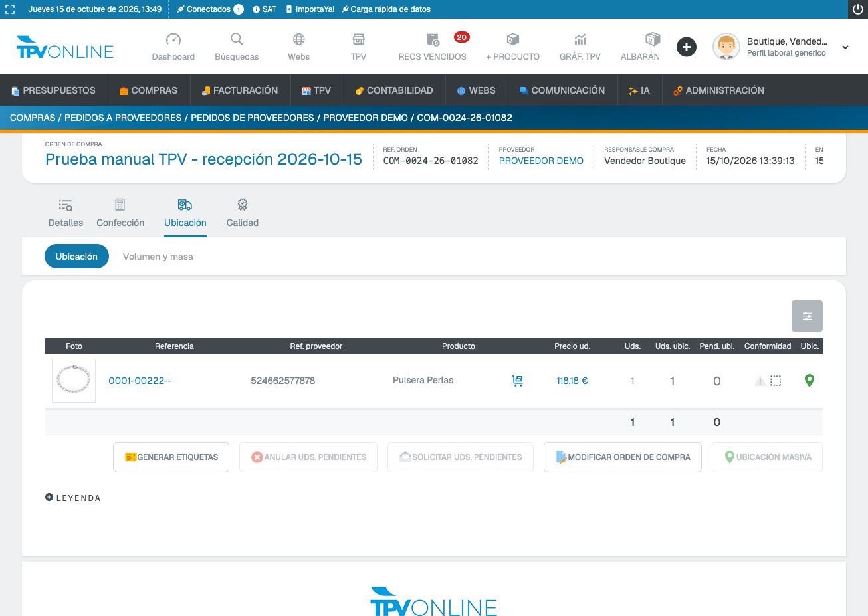
Task: Select the Volumen y masa subtab
Action: 158,257
